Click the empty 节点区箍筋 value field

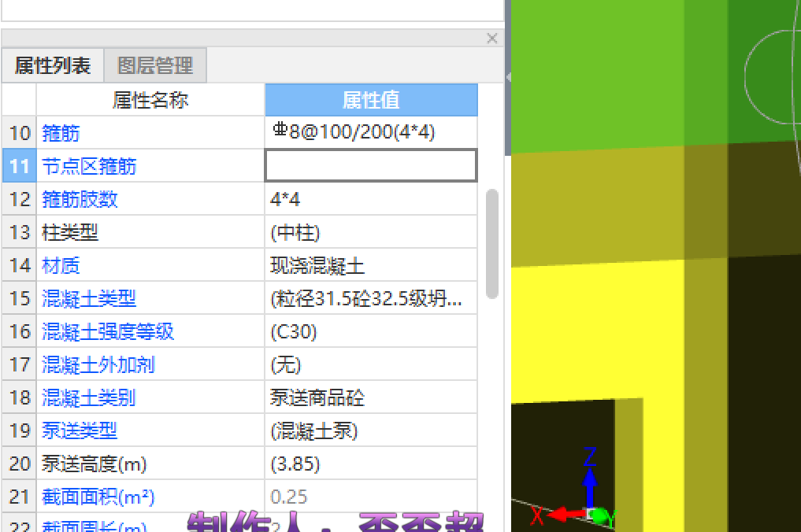click(372, 165)
